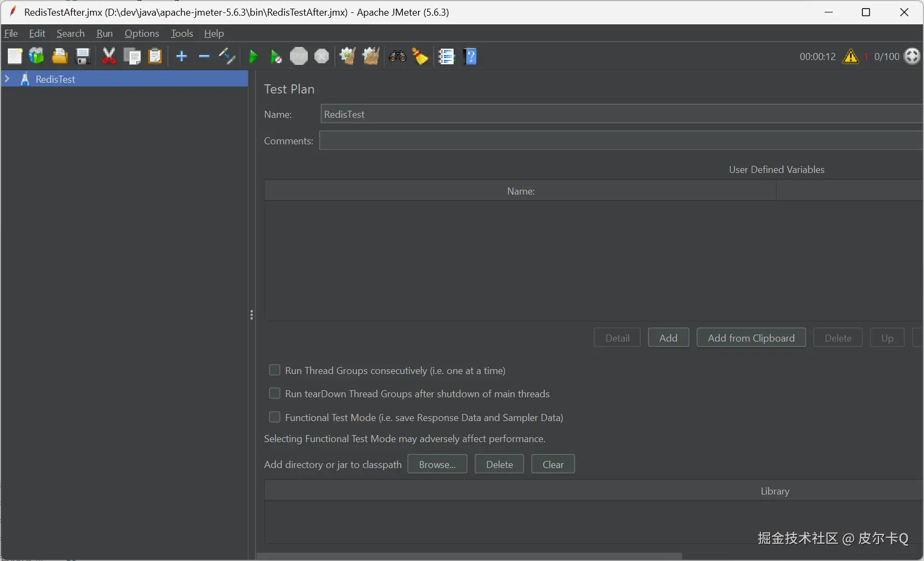924x561 pixels.
Task: Open the Run menu
Action: click(x=105, y=34)
